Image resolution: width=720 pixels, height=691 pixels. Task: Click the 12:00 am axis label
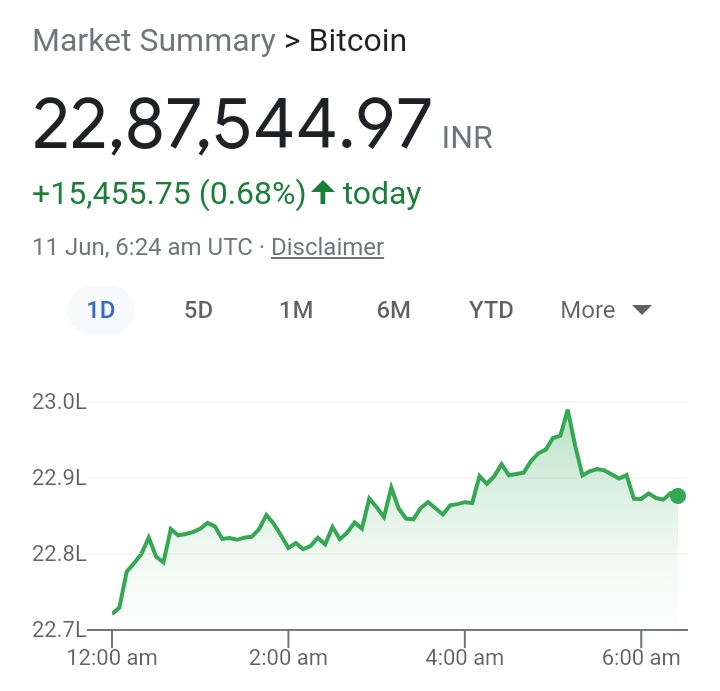112,658
